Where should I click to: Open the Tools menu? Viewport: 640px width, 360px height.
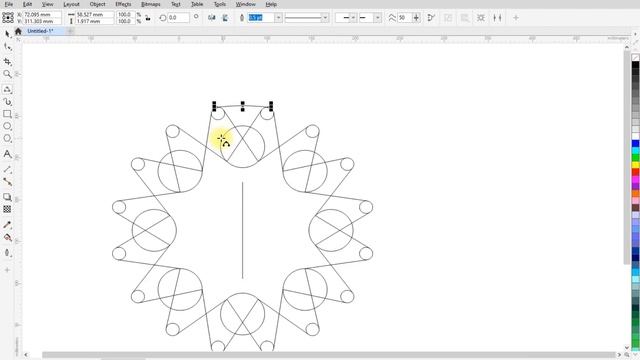click(x=220, y=4)
